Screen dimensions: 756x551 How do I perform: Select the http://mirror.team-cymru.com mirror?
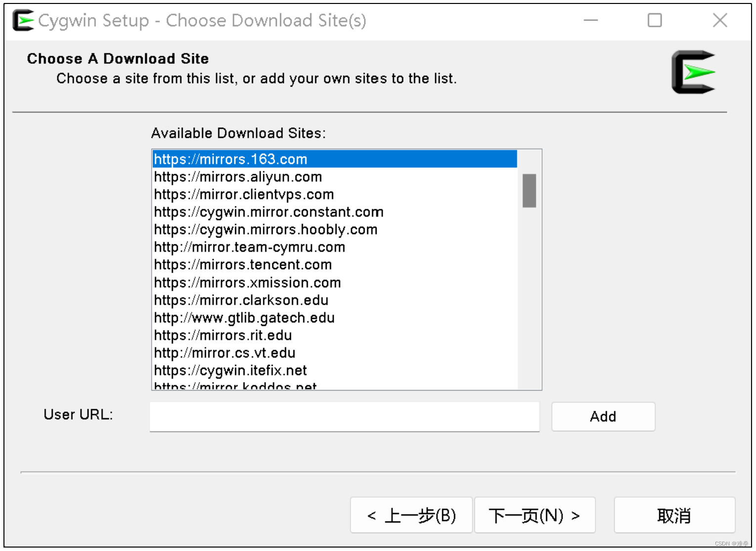249,247
